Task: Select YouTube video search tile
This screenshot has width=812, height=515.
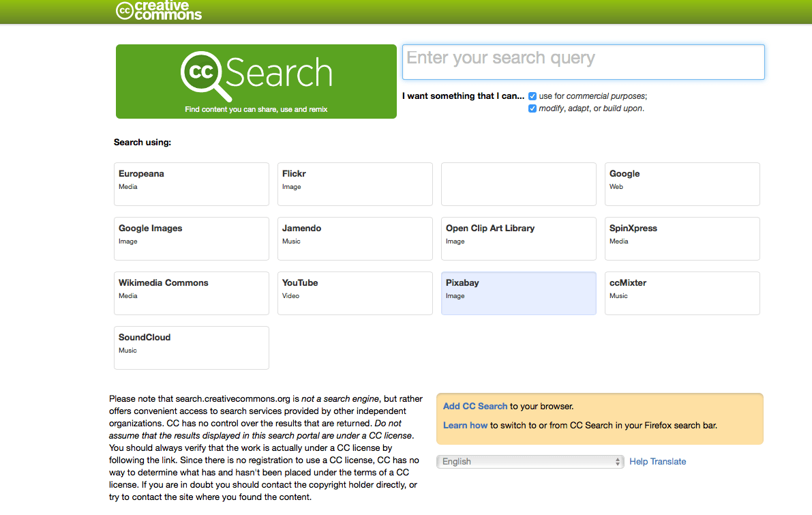Action: [355, 293]
